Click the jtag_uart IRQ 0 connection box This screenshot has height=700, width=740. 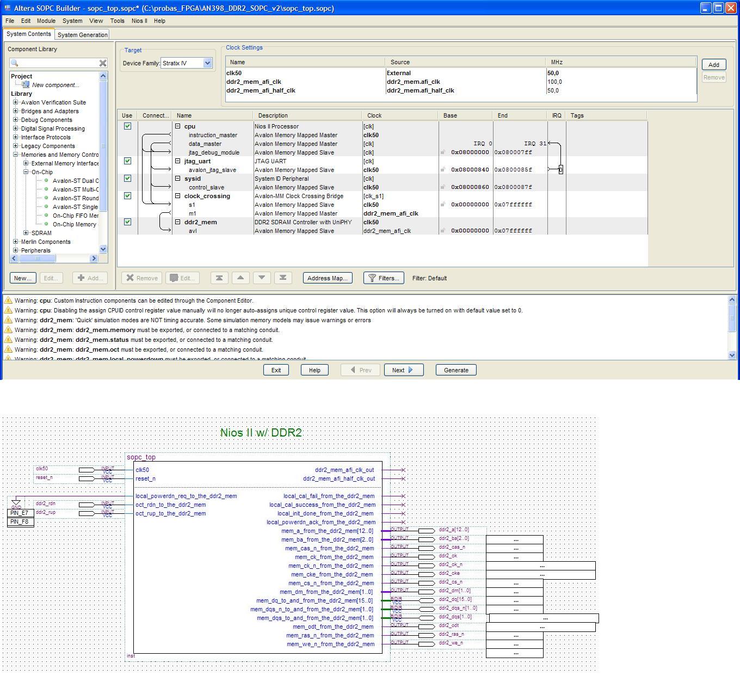tap(560, 170)
